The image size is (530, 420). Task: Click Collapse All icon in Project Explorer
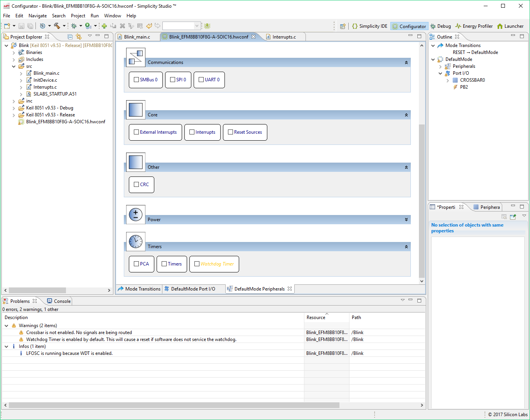(70, 37)
